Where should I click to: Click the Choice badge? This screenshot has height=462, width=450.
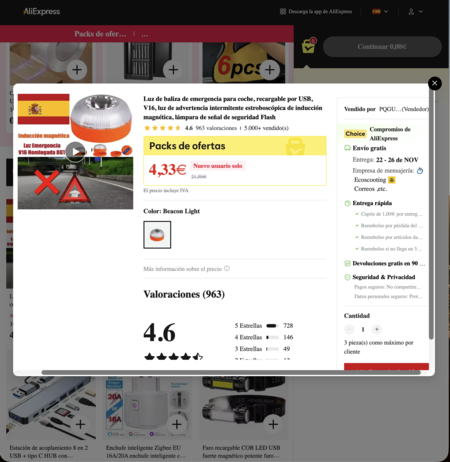pos(355,134)
